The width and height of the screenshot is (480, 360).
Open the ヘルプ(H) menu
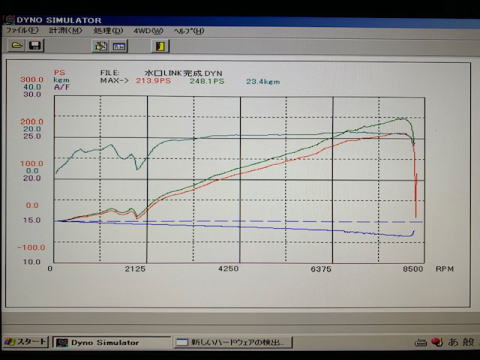189,31
